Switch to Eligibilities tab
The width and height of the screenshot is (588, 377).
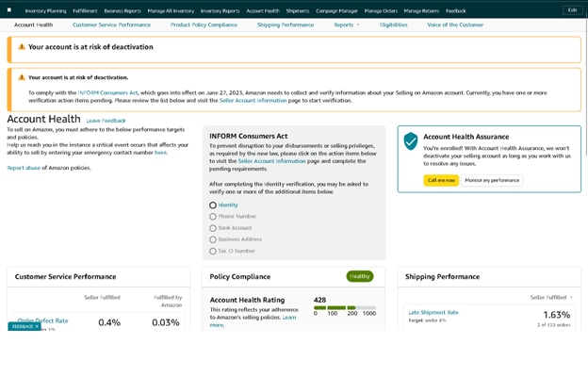pyautogui.click(x=393, y=25)
